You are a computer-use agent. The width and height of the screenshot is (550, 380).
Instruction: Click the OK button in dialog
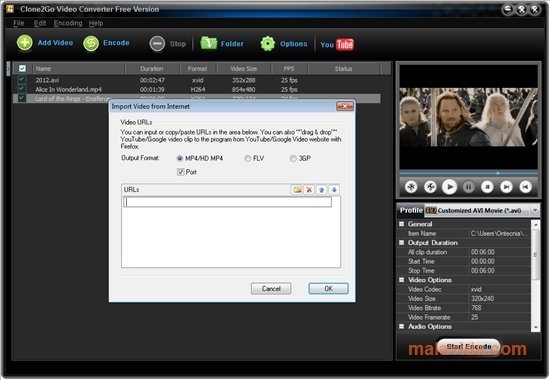328,288
